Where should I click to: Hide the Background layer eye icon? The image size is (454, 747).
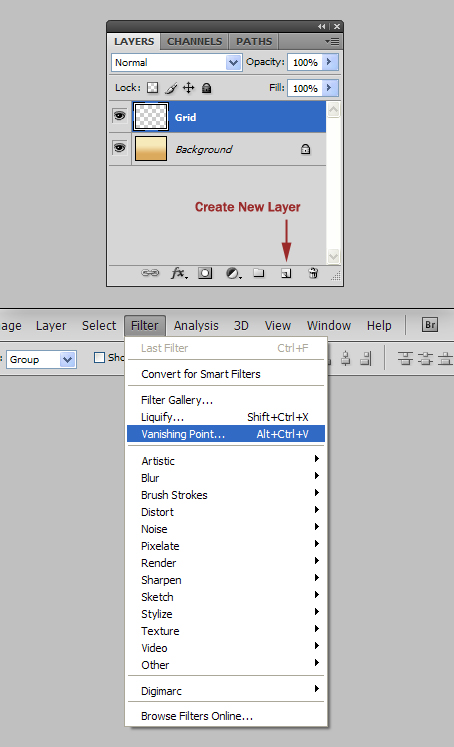(x=119, y=148)
